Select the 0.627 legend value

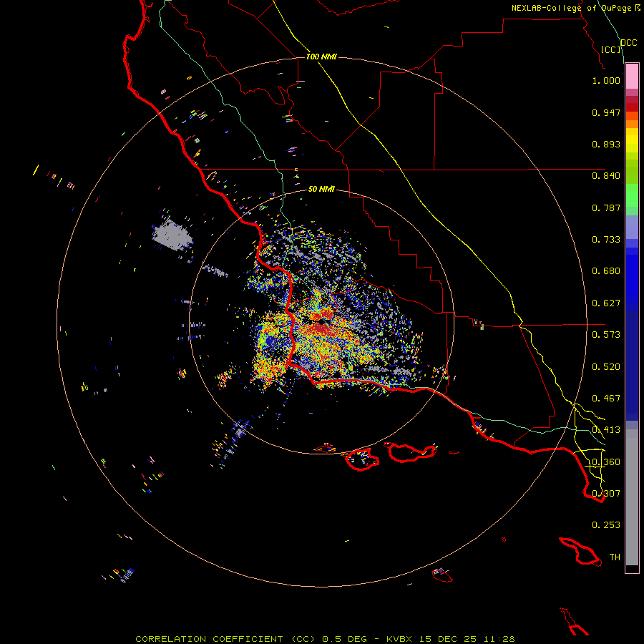coord(606,303)
